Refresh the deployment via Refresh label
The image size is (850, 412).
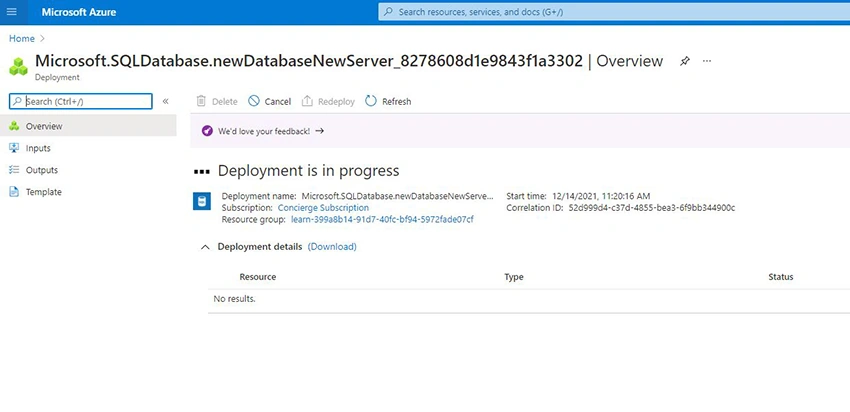coord(397,101)
